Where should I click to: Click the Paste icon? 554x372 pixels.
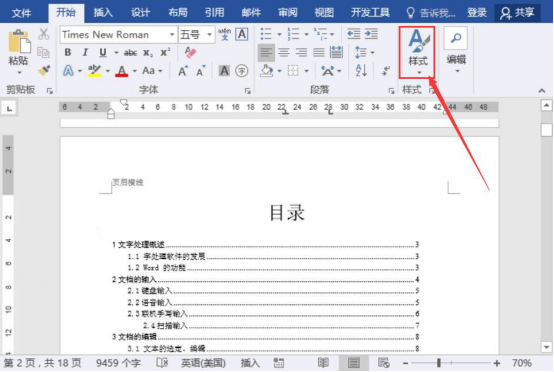point(18,42)
